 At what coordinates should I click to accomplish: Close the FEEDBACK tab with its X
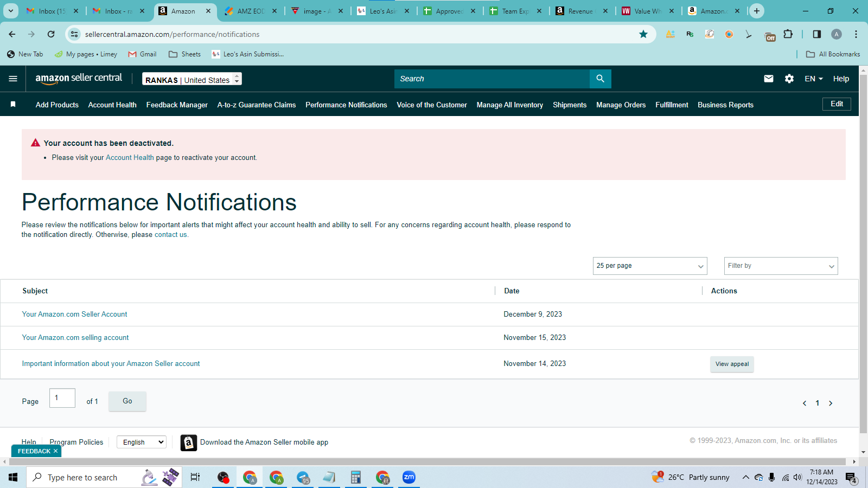point(55,451)
